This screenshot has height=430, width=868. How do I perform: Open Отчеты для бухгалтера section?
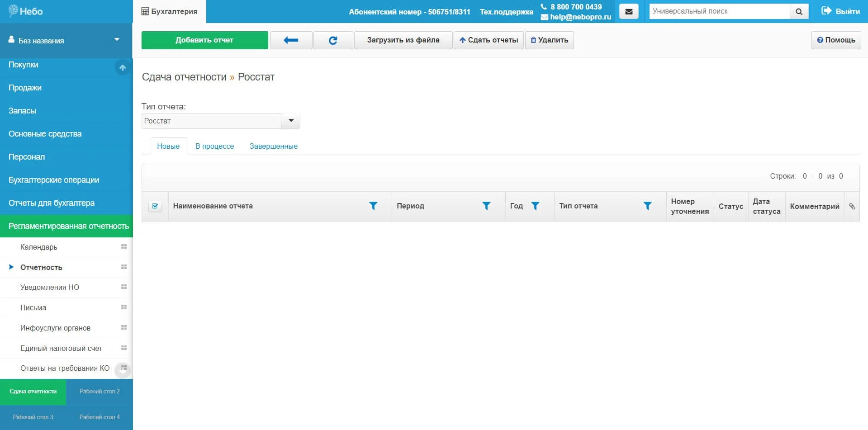(52, 203)
